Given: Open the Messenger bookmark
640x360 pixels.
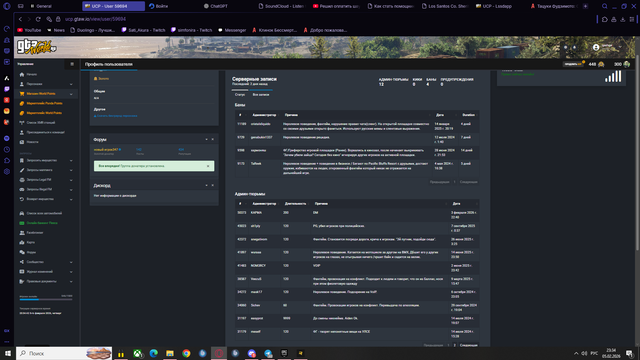Looking at the screenshot, I should pos(232,30).
